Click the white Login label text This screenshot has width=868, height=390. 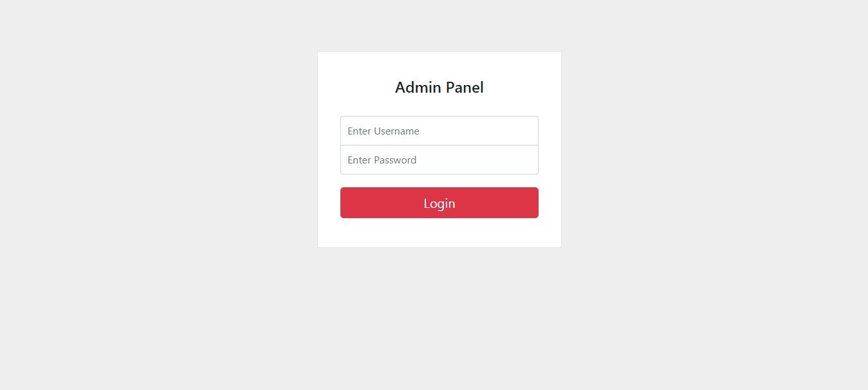[x=439, y=203]
